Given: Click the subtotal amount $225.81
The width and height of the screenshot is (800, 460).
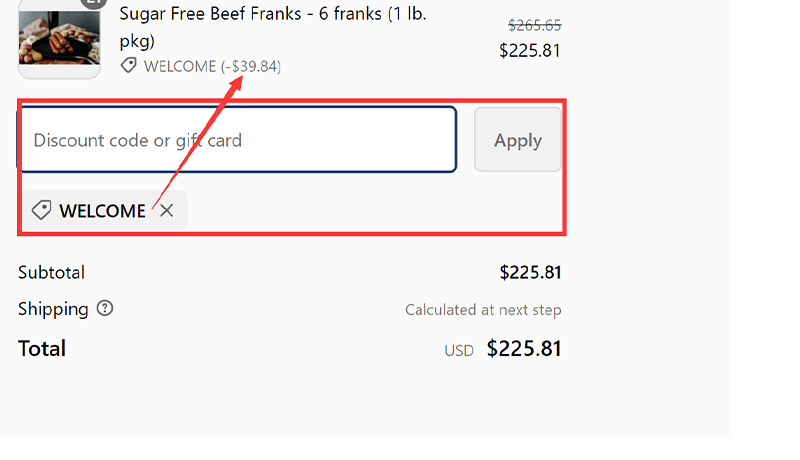Looking at the screenshot, I should (x=530, y=272).
